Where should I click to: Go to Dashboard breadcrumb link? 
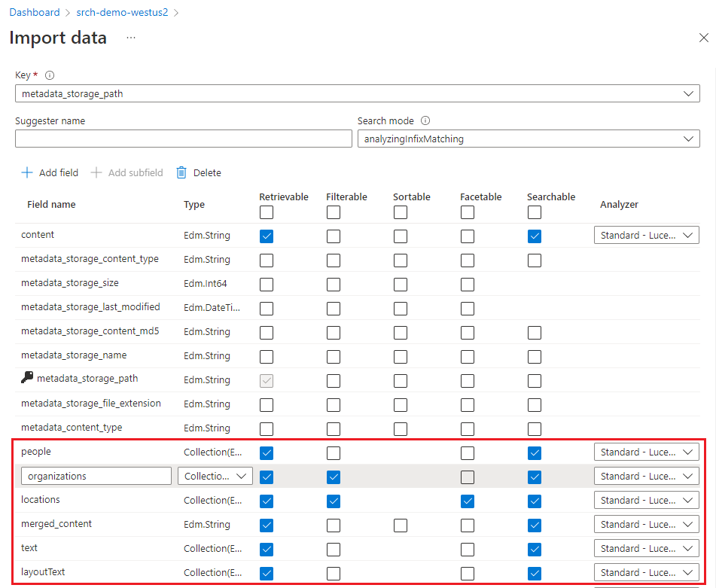(35, 13)
